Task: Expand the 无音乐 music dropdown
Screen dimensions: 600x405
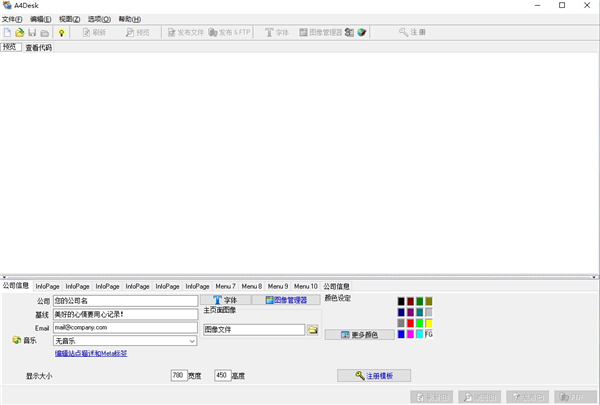Action: 192,341
